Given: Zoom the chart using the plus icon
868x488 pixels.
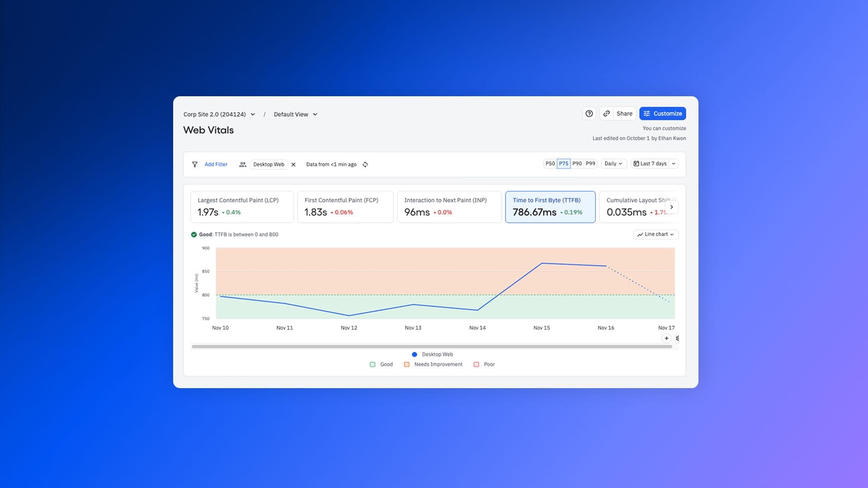Looking at the screenshot, I should point(666,338).
